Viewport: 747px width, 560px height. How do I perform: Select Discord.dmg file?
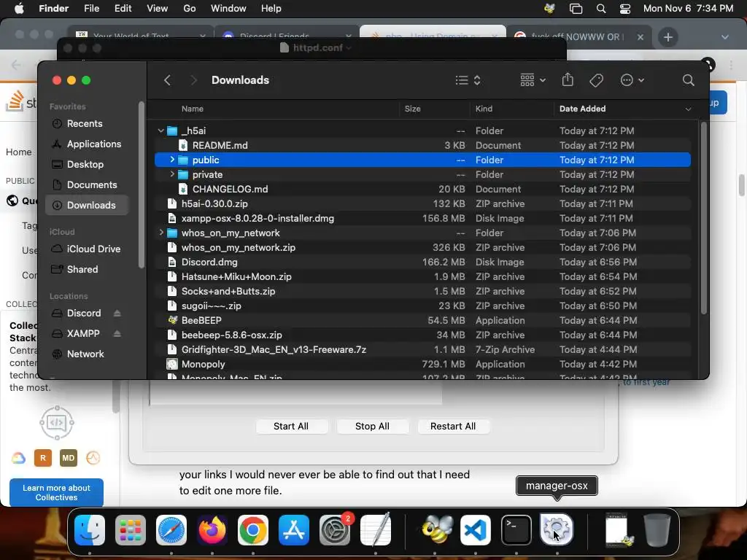(x=422, y=262)
